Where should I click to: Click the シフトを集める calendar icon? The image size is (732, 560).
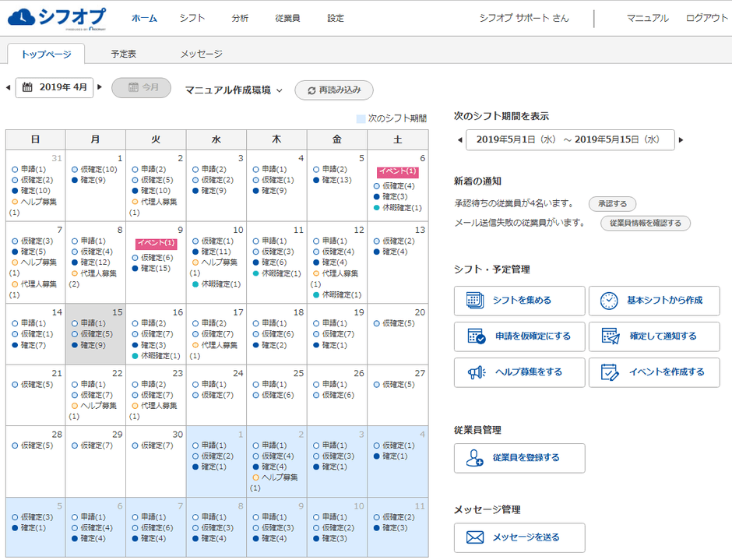pos(475,301)
